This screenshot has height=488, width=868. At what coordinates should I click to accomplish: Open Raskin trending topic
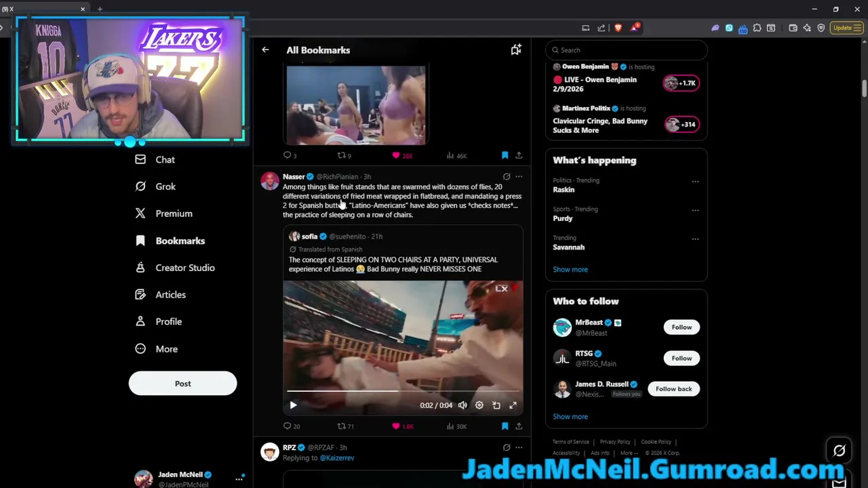point(564,190)
